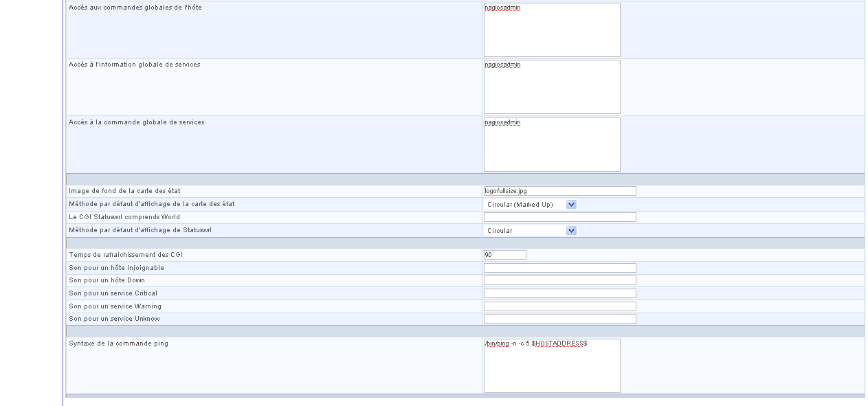This screenshot has height=406, width=868.
Task: Click the Warning service sound input field
Action: 559,306
